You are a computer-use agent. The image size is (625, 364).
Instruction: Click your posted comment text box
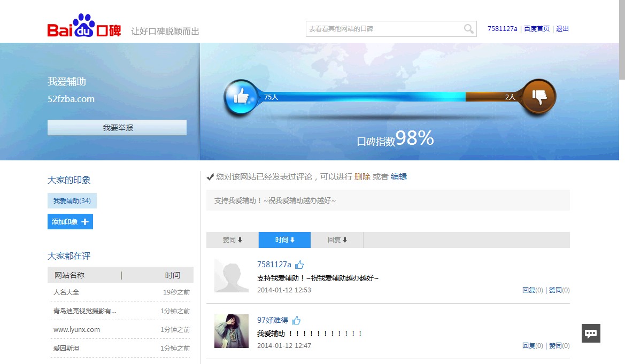point(388,200)
